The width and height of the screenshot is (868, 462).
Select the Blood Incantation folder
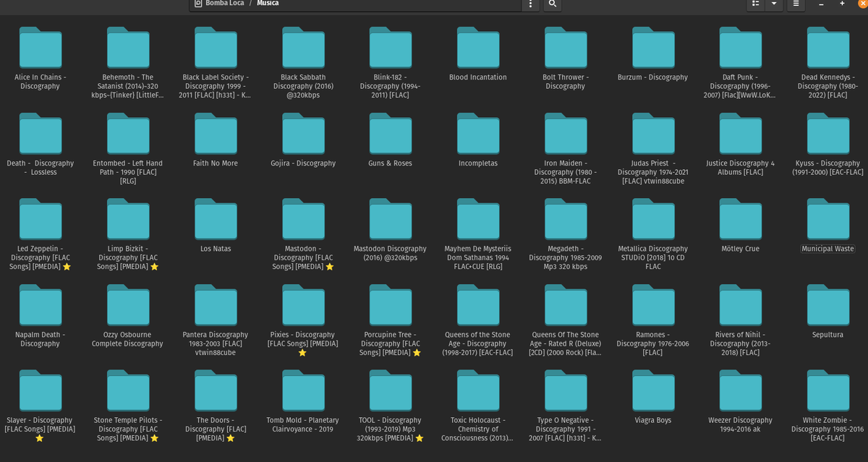[478, 47]
